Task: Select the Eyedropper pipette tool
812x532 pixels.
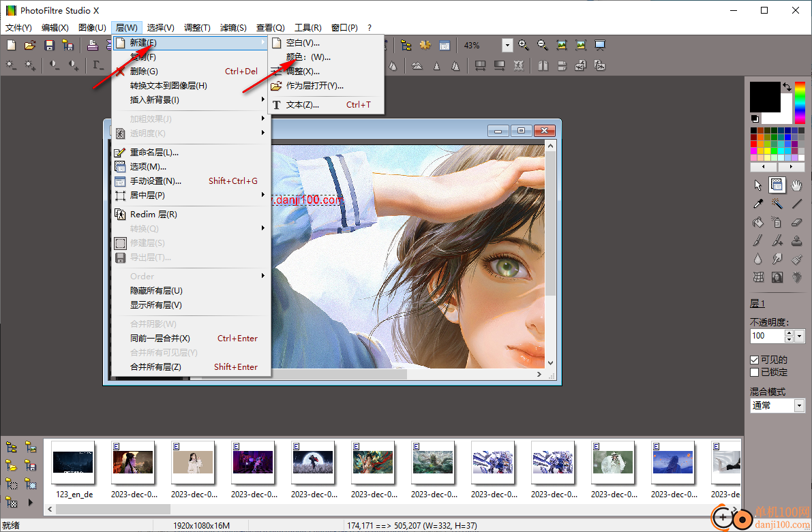Action: coord(757,204)
